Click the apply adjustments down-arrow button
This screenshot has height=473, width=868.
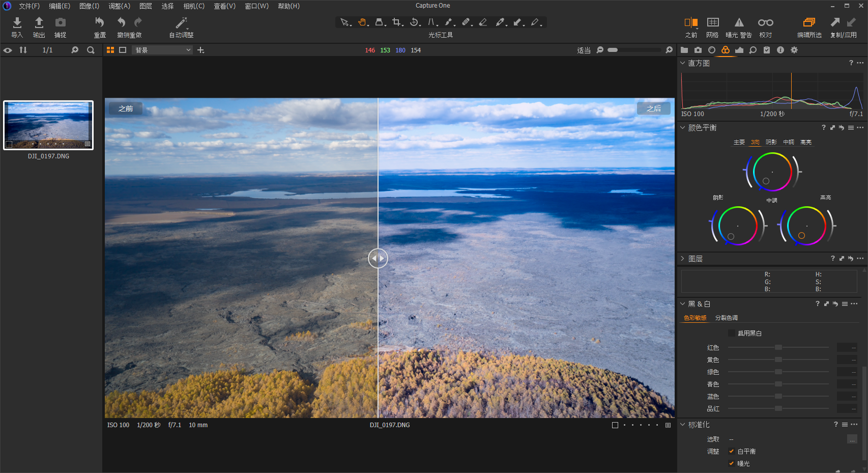(851, 22)
